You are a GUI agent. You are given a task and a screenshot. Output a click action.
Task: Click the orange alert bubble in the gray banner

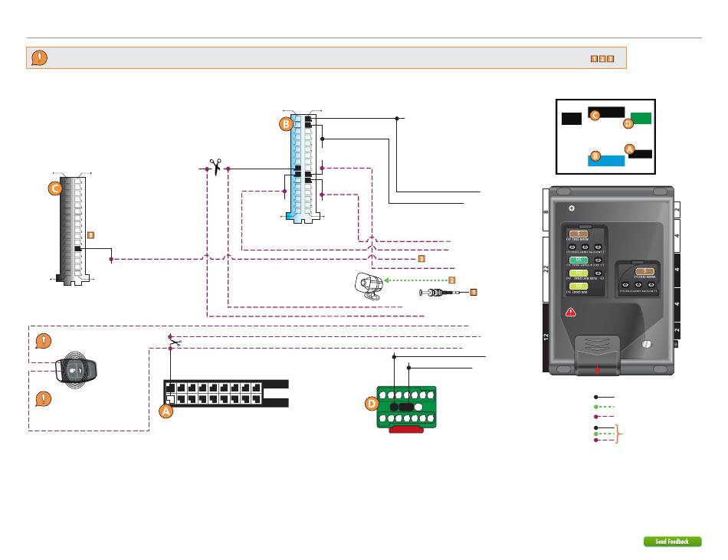[39, 58]
